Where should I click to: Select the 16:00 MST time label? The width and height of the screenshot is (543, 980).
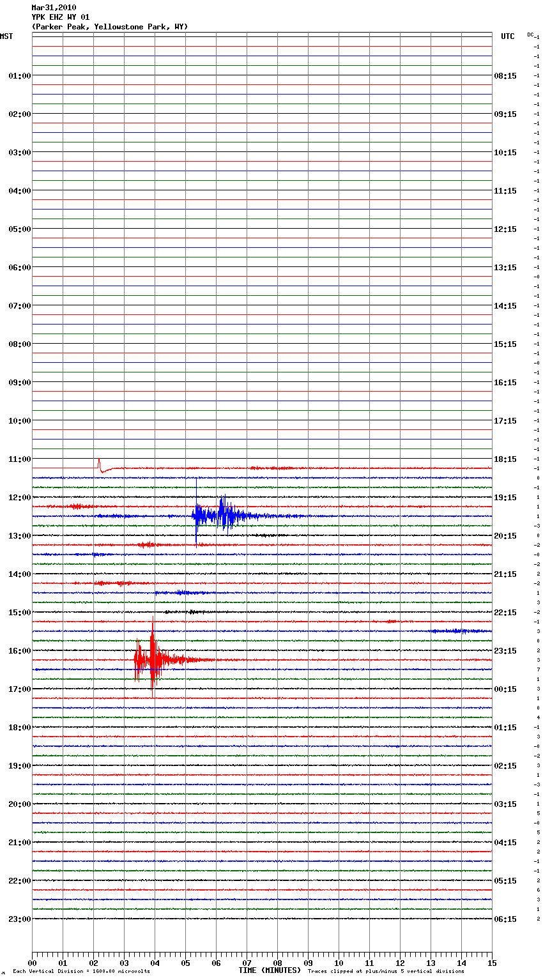[x=20, y=651]
